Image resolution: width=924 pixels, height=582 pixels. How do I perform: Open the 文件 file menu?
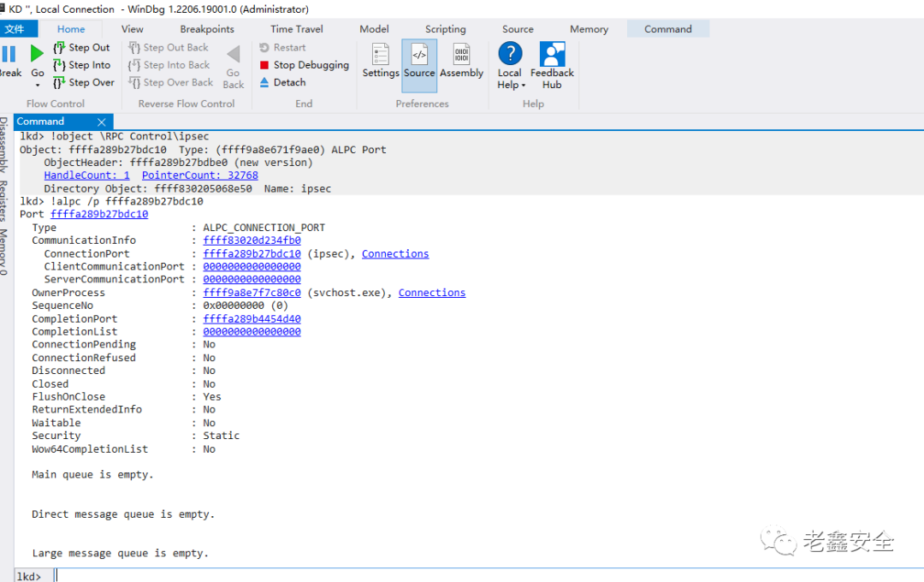pyautogui.click(x=18, y=29)
